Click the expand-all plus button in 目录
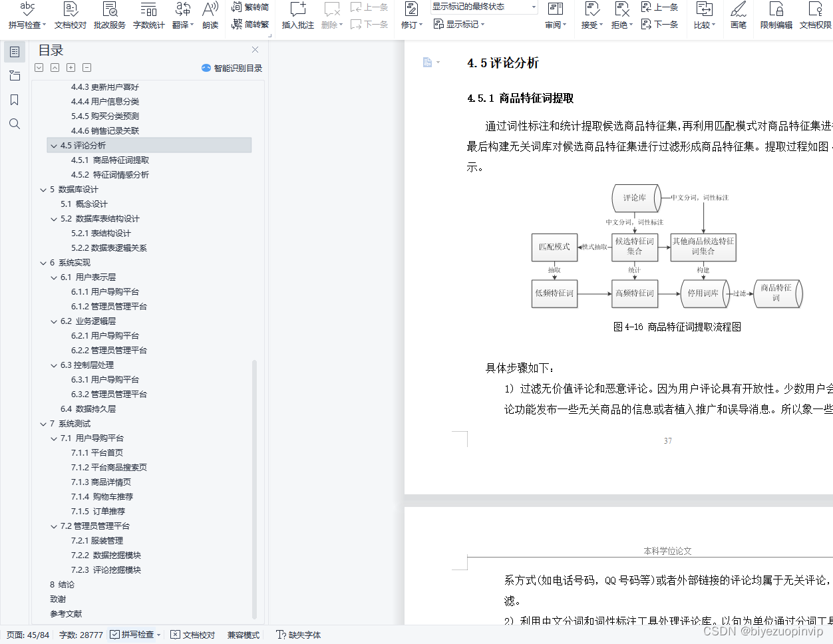The height and width of the screenshot is (644, 833). (x=71, y=68)
